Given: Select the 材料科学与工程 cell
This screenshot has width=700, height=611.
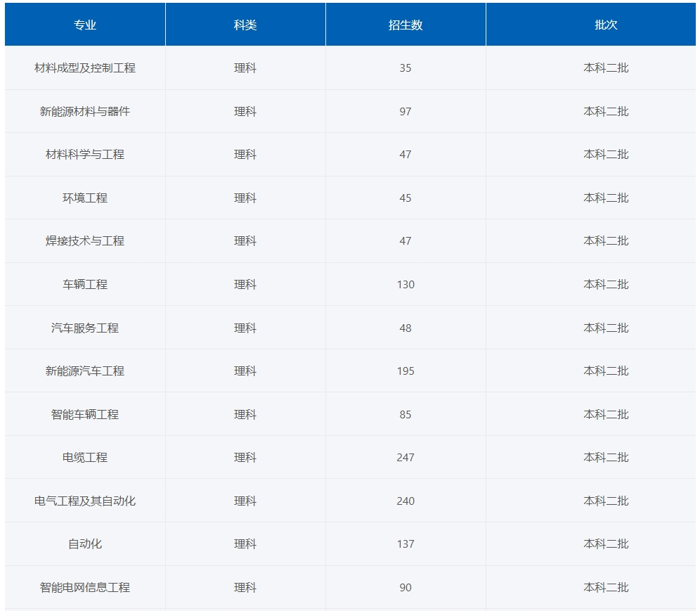Looking at the screenshot, I should tap(85, 155).
